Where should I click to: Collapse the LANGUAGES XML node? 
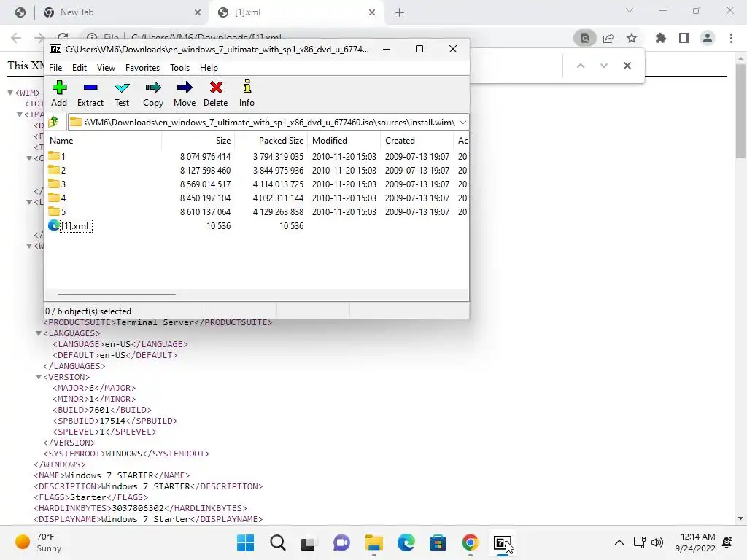pyautogui.click(x=39, y=333)
